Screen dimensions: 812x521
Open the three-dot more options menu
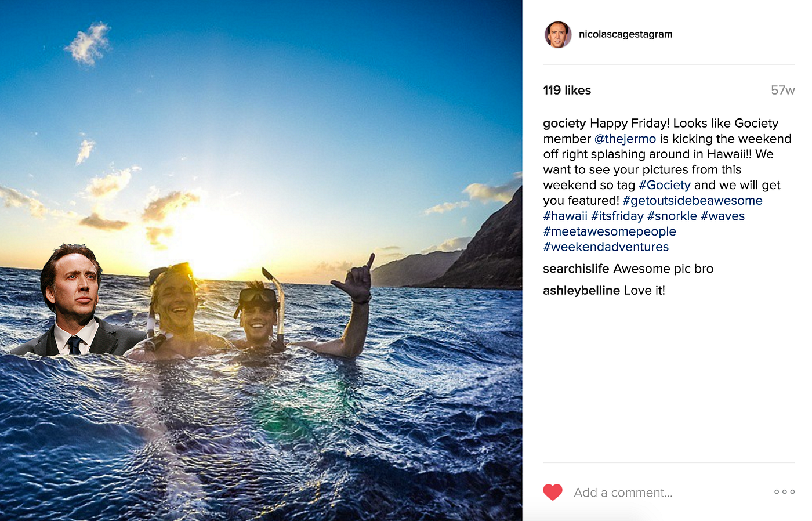tap(784, 492)
